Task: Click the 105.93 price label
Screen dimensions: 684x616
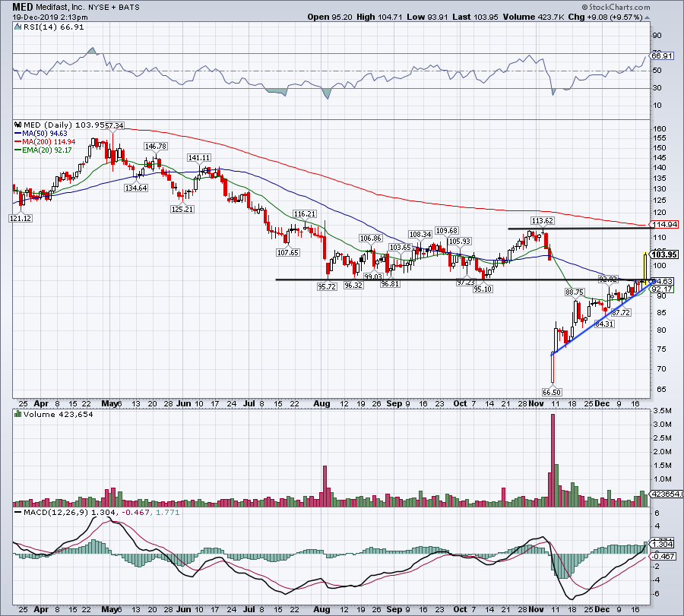Action: (460, 241)
